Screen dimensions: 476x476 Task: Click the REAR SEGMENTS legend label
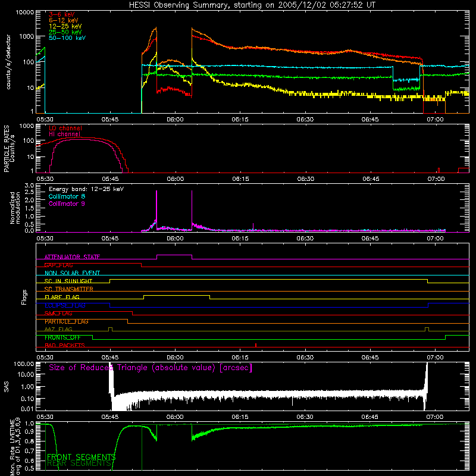tap(79, 464)
